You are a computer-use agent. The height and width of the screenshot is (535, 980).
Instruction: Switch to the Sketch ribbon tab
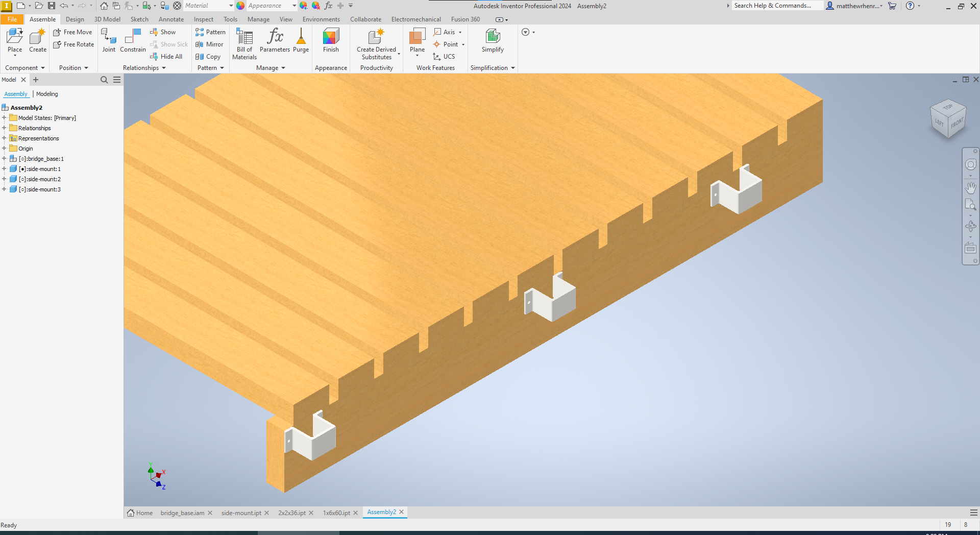tap(139, 19)
